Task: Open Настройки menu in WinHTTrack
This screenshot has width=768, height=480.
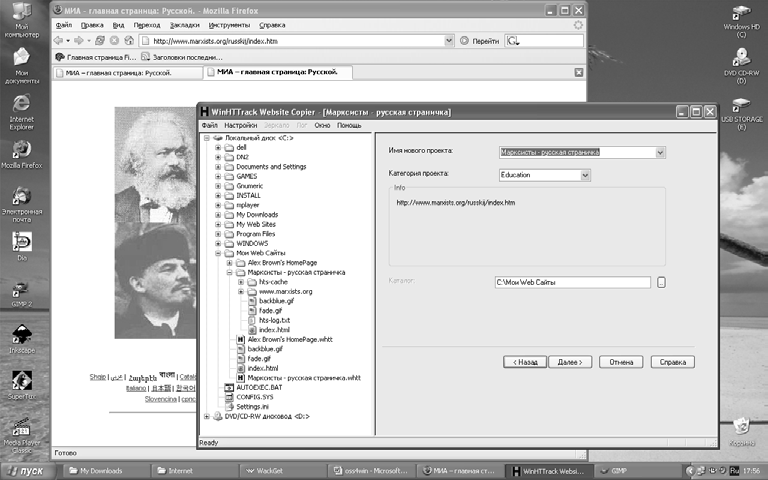Action: click(240, 126)
